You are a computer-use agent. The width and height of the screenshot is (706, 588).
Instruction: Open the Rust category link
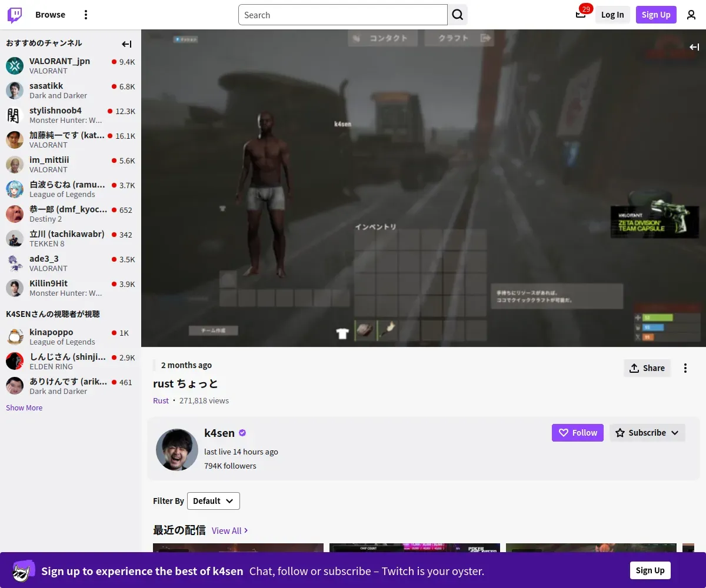click(x=161, y=400)
